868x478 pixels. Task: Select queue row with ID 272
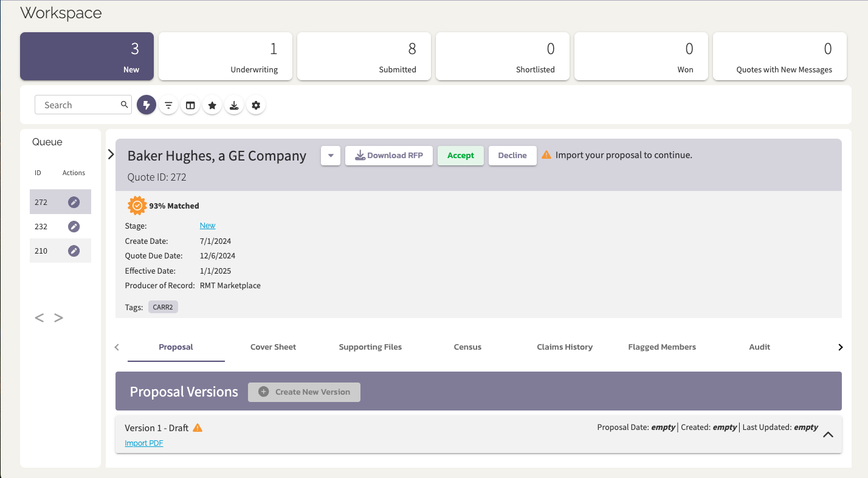coord(60,202)
